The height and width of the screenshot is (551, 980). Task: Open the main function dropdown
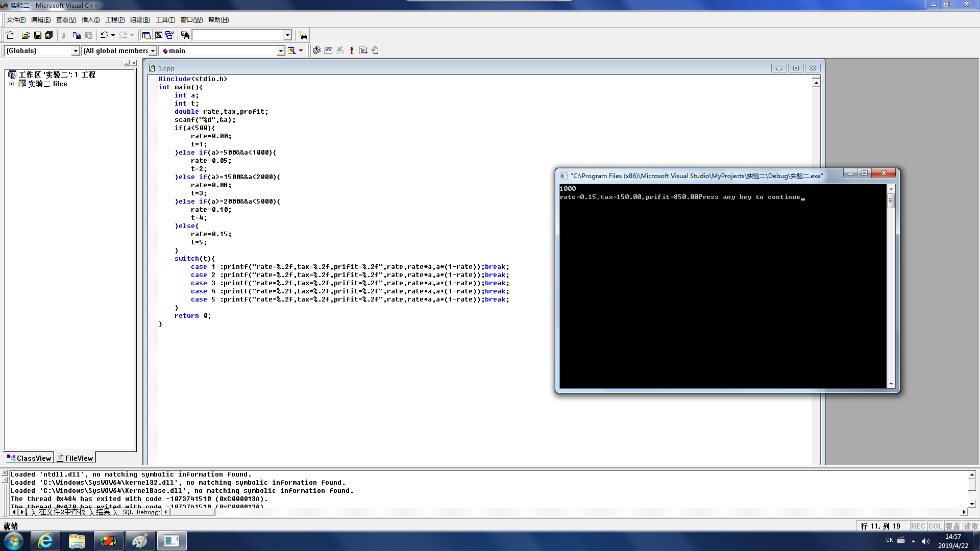(x=280, y=51)
